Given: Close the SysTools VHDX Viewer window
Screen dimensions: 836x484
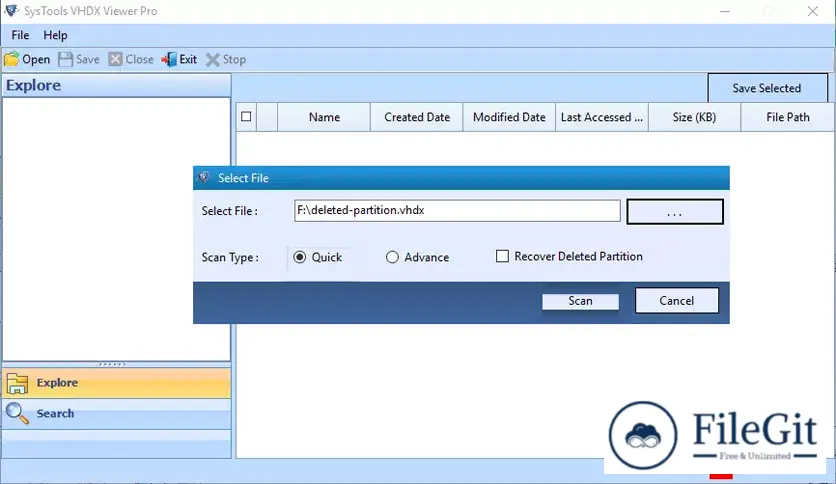Looking at the screenshot, I should [813, 11].
